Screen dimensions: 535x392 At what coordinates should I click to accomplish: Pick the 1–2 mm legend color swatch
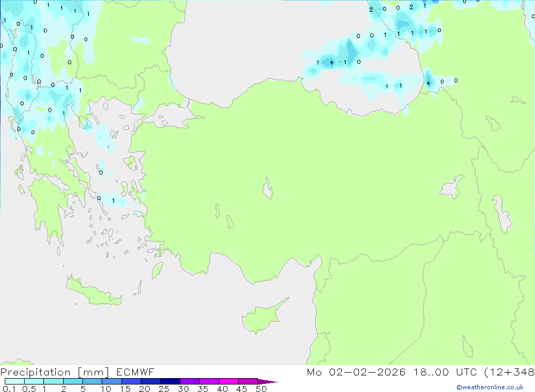(53, 381)
